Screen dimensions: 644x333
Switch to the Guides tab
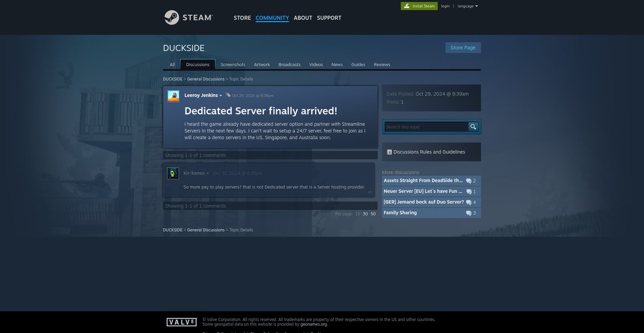(x=358, y=64)
